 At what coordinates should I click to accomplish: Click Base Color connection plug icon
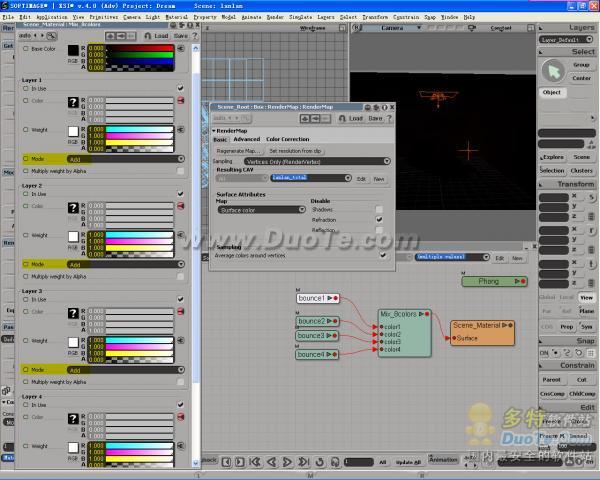[181, 49]
